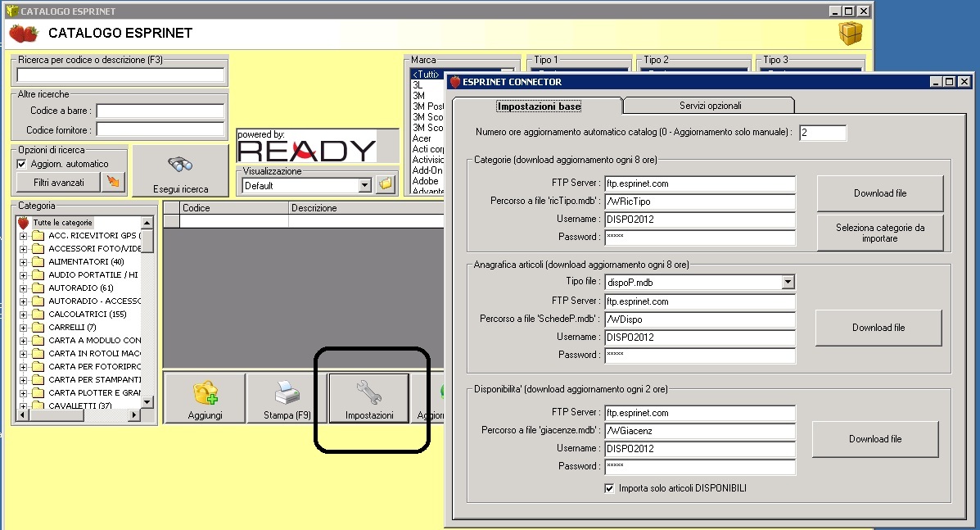
Task: Select CARTA PLOTTER E GRAF category folder
Action: tap(94, 393)
